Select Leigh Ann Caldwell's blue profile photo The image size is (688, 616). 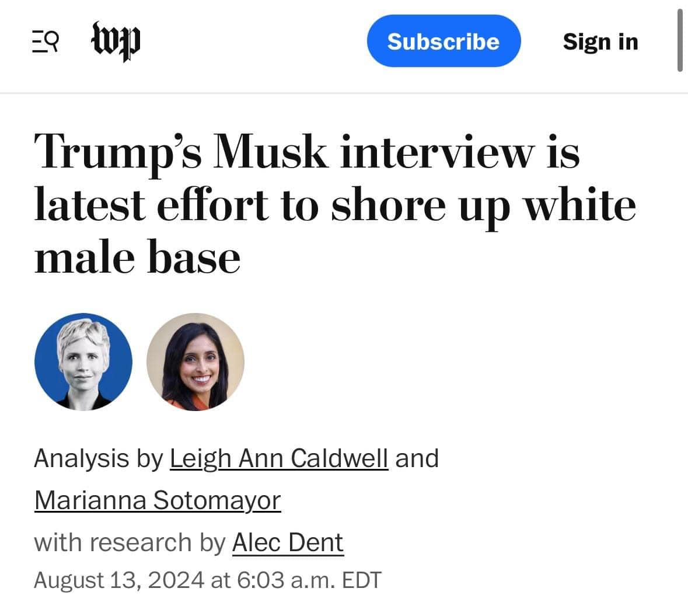point(83,362)
